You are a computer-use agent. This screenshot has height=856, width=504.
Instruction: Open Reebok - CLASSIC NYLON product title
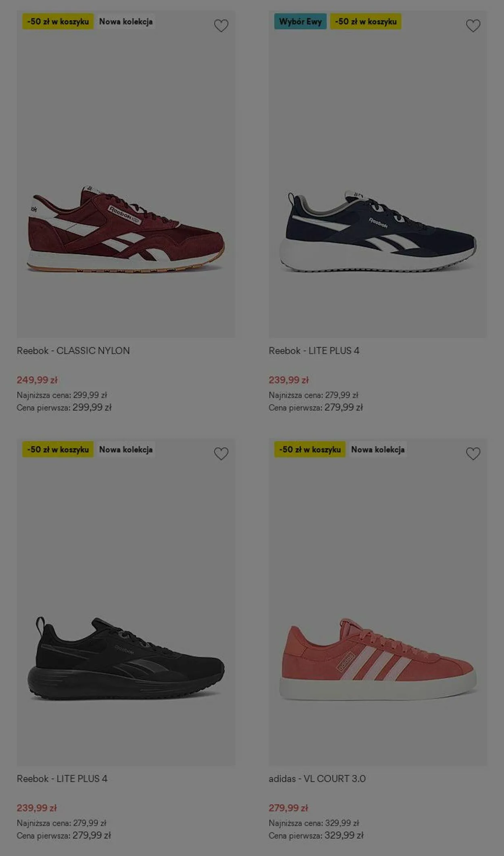click(x=73, y=350)
